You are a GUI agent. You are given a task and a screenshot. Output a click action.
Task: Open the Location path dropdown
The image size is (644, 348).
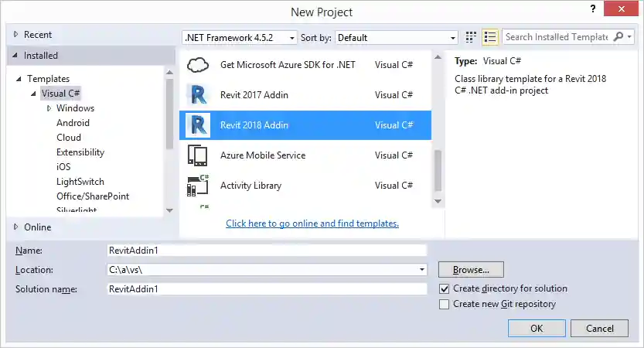click(x=422, y=270)
